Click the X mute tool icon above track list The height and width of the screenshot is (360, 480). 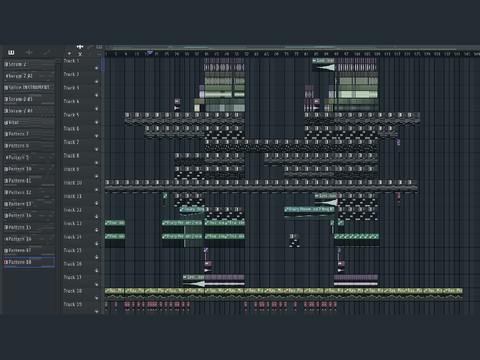[x=80, y=54]
